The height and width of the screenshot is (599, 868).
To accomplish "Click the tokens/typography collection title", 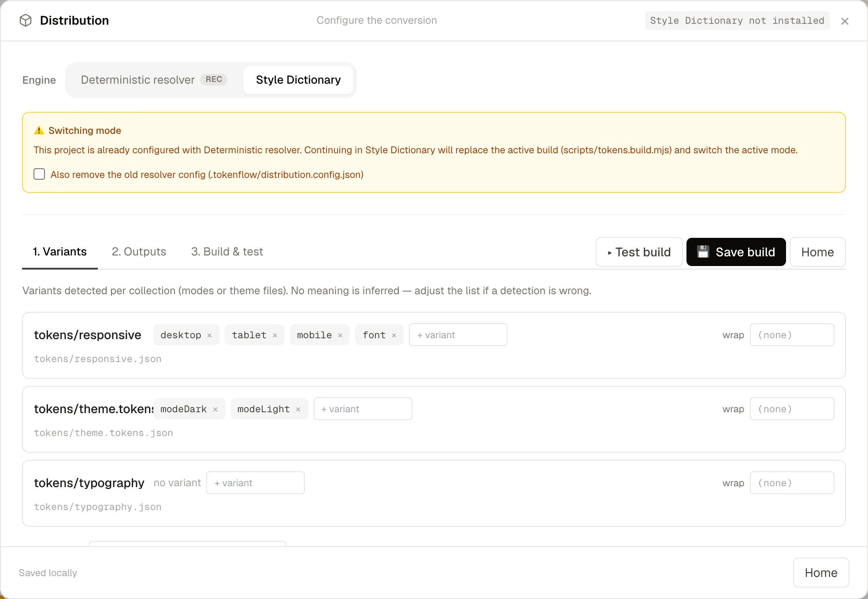I will pyautogui.click(x=89, y=483).
